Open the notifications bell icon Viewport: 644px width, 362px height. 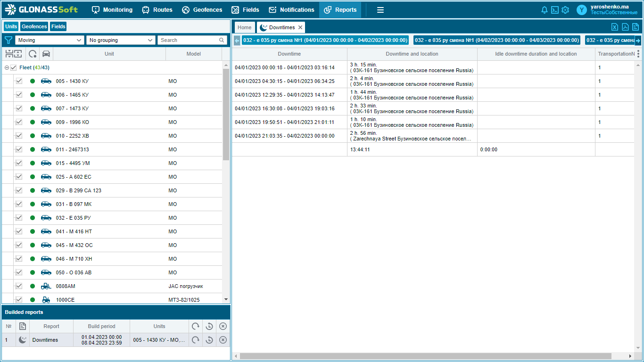(x=545, y=10)
